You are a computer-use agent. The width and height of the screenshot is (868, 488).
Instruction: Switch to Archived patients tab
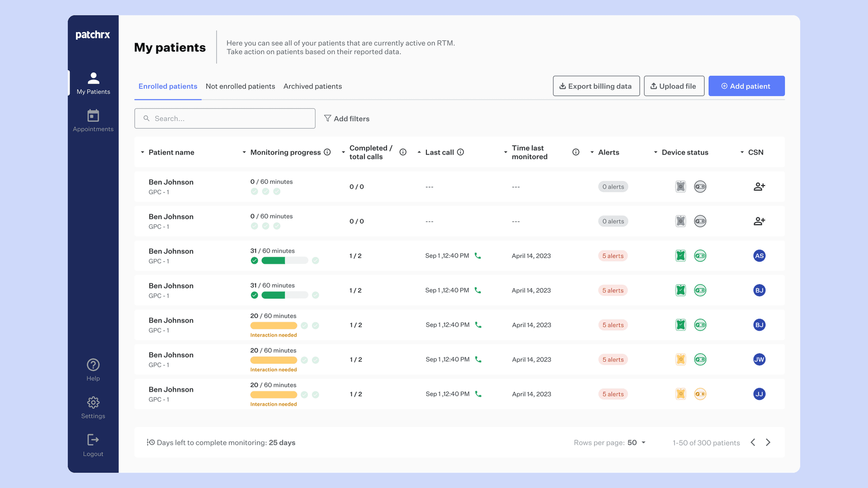coord(312,86)
